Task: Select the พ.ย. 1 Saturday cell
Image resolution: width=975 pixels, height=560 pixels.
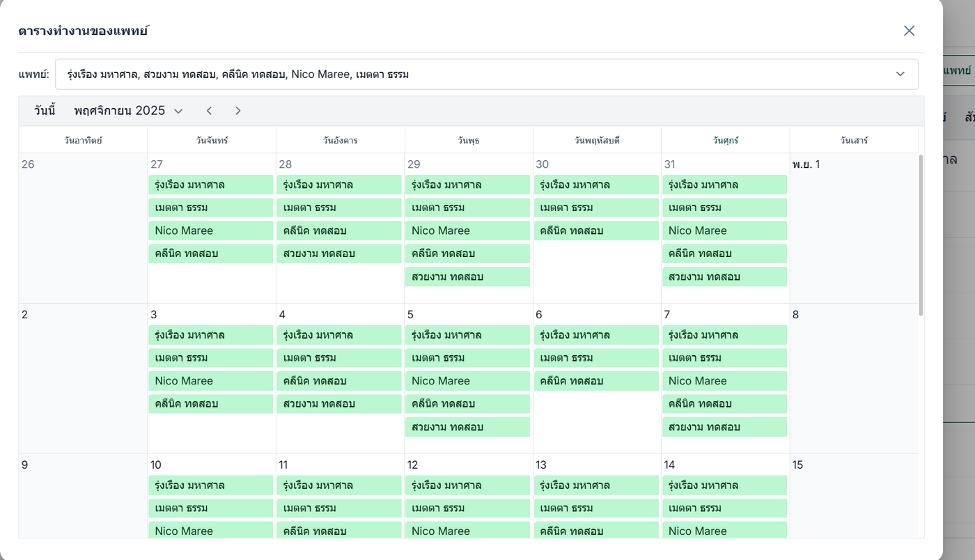Action: tap(853, 230)
